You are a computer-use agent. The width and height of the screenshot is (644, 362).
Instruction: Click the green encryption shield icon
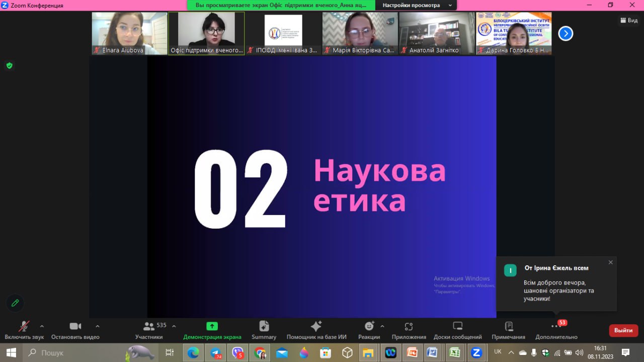click(9, 65)
